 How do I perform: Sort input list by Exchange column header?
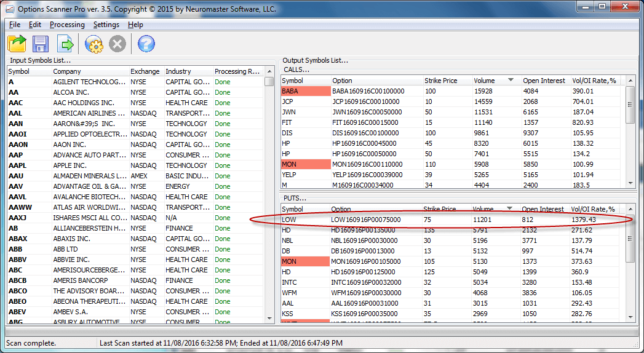[x=146, y=71]
